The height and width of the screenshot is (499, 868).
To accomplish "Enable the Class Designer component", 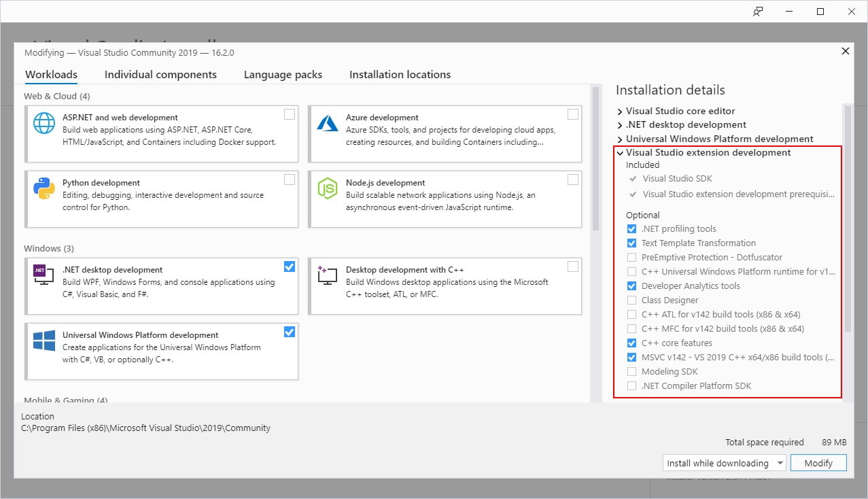I will pos(631,300).
